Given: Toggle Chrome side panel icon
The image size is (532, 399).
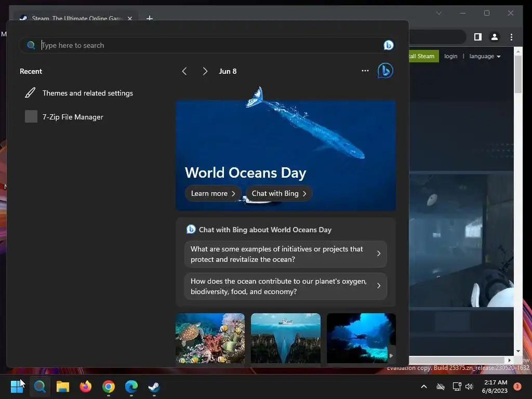Looking at the screenshot, I should tap(478, 37).
